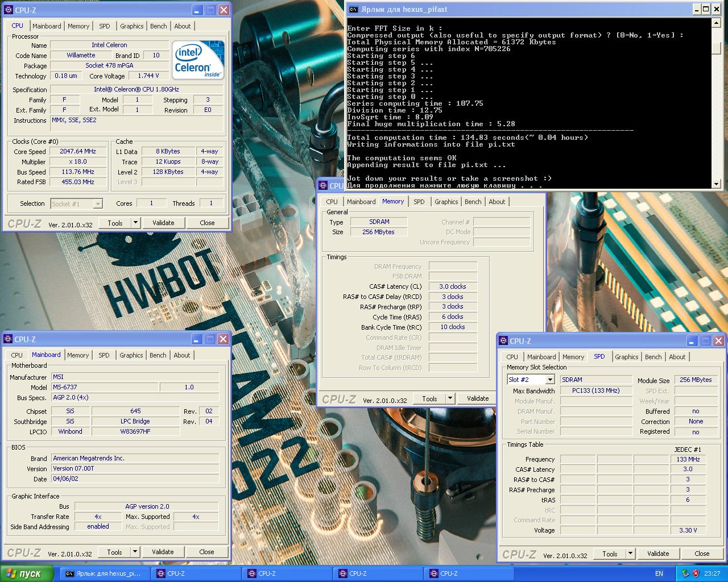Viewport: 728px width, 582px height.
Task: Click the Package field Socket 478 mPGA
Action: [x=109, y=65]
